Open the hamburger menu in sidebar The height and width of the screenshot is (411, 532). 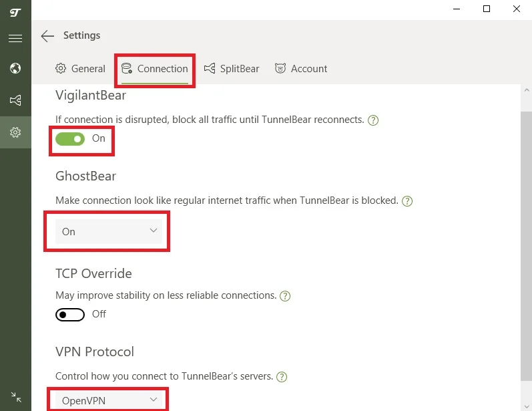click(x=15, y=39)
